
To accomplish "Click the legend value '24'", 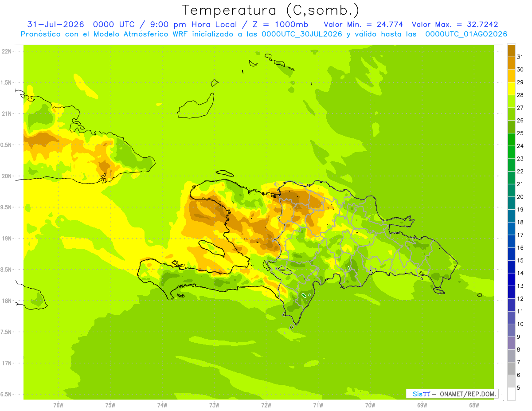I will pos(520,146).
